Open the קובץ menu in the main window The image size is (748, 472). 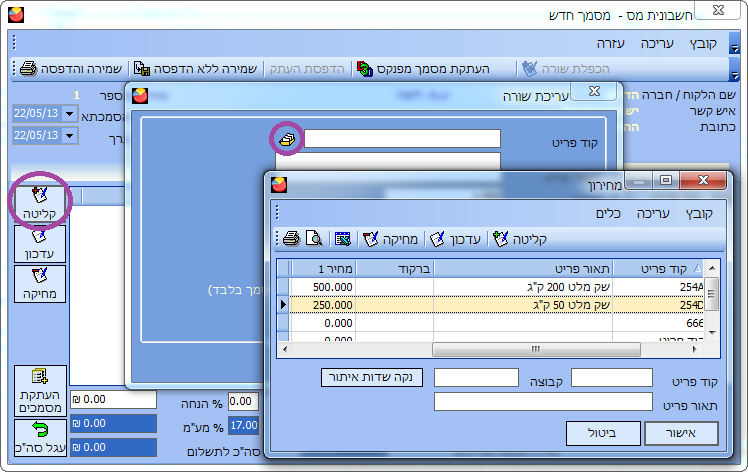[x=703, y=43]
